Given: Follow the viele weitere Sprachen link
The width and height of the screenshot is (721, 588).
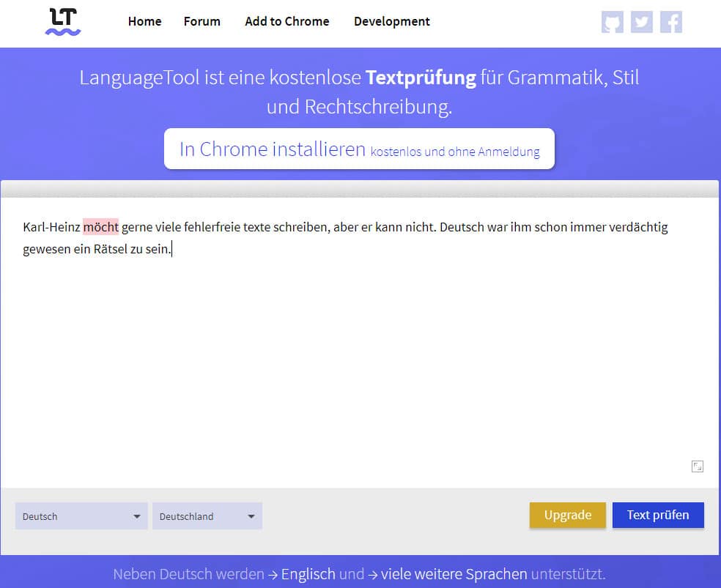Looking at the screenshot, I should [x=454, y=574].
